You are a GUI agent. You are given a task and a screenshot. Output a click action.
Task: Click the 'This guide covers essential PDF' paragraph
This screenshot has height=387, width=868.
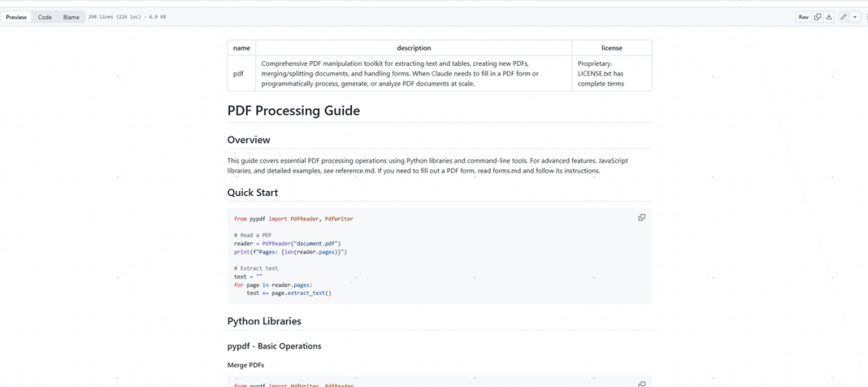click(428, 166)
